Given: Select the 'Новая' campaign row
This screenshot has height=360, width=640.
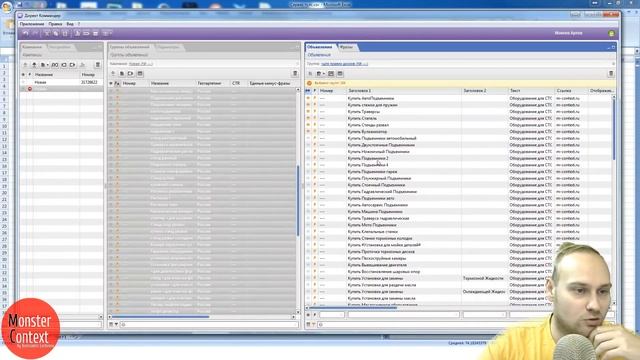Looking at the screenshot, I should [61, 82].
